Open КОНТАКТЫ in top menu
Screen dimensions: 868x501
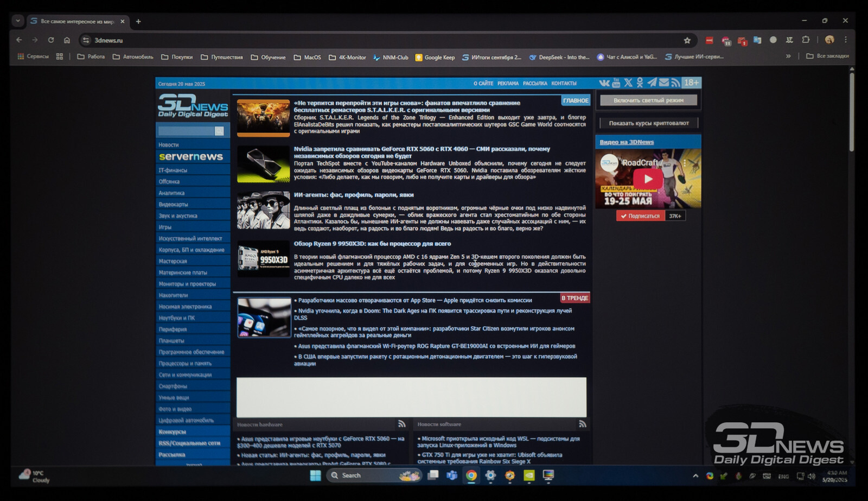[x=564, y=84]
